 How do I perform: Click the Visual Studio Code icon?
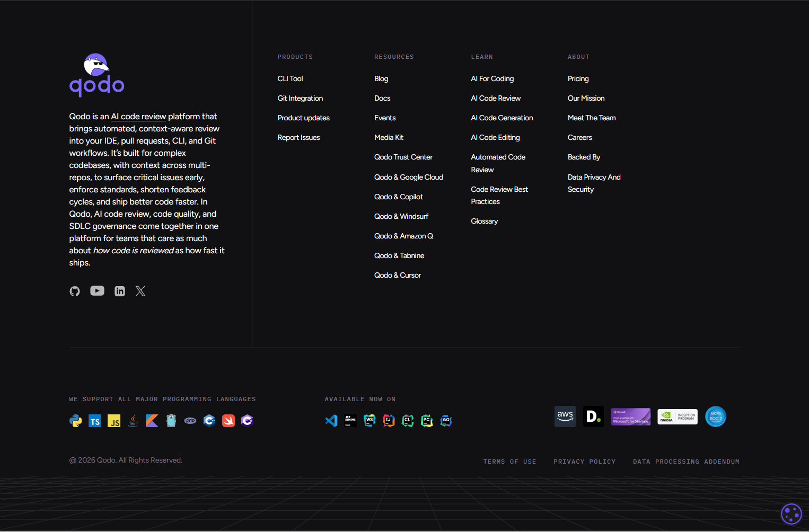[x=331, y=421]
